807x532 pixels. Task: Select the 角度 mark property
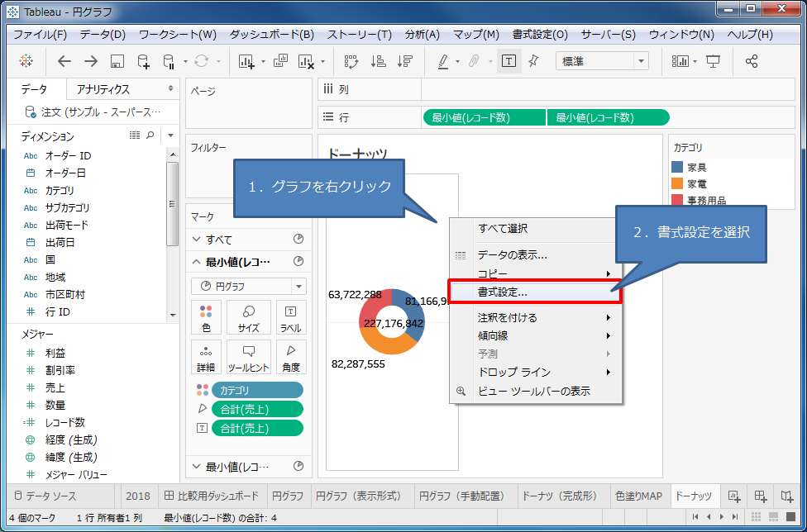point(290,357)
